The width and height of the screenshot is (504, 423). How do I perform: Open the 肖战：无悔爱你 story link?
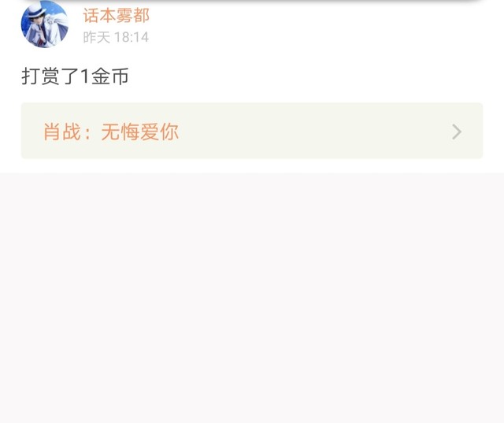pos(252,131)
